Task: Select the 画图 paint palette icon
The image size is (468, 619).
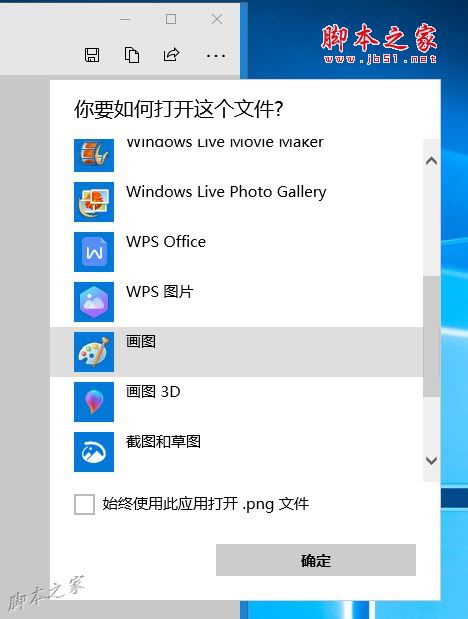Action: click(x=94, y=352)
